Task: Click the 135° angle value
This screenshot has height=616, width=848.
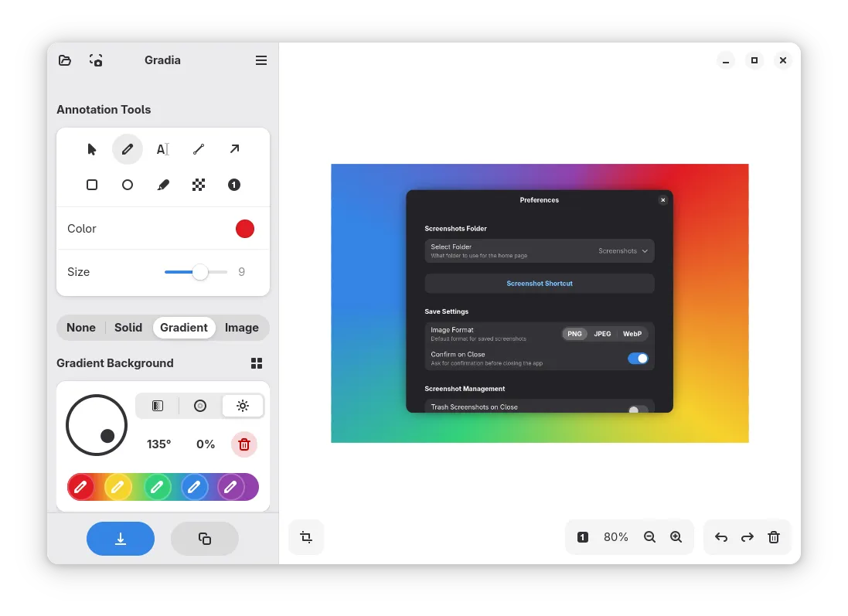Action: pyautogui.click(x=159, y=444)
